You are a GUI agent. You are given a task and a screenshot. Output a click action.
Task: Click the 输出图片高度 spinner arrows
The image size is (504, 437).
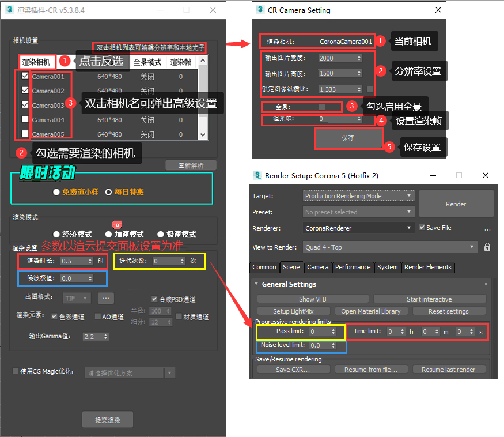pyautogui.click(x=359, y=73)
